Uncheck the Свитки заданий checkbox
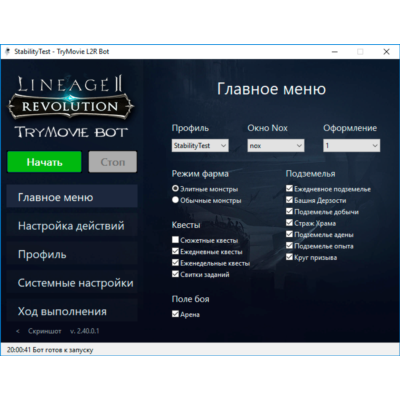Image resolution: width=400 pixels, height=400 pixels. click(x=175, y=274)
